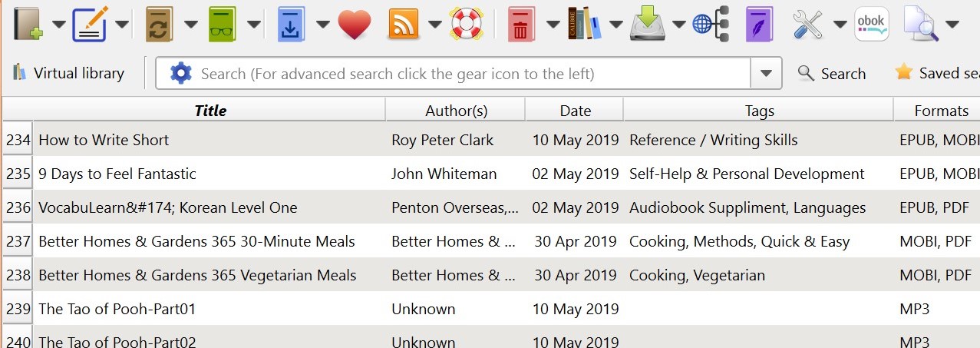Sort by the Date column header
The height and width of the screenshot is (348, 980).
click(575, 111)
